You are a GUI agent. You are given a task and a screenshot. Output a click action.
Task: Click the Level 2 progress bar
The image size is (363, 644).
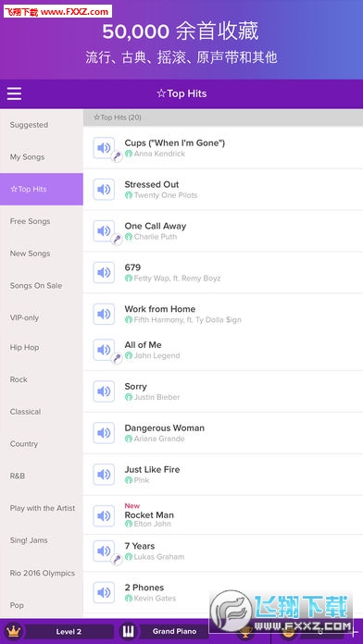[x=69, y=632]
